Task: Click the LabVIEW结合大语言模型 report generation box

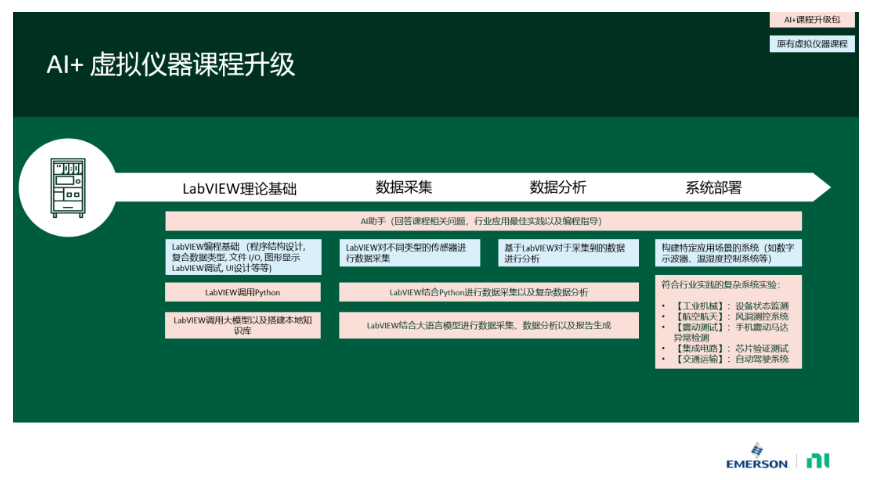Action: [488, 325]
